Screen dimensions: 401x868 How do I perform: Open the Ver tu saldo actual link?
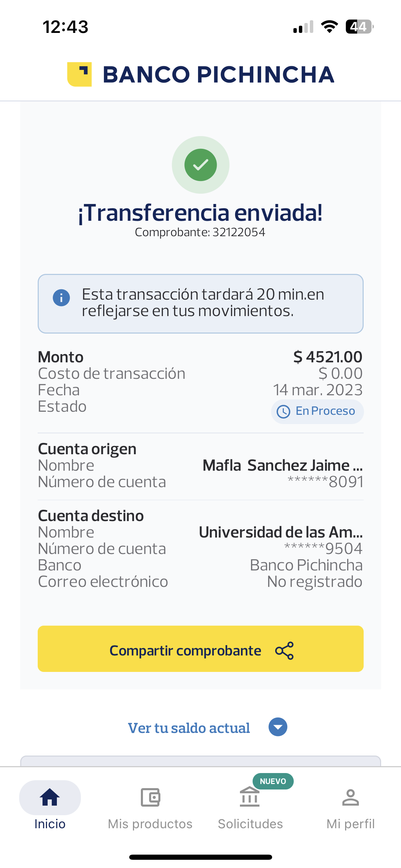[x=189, y=728]
